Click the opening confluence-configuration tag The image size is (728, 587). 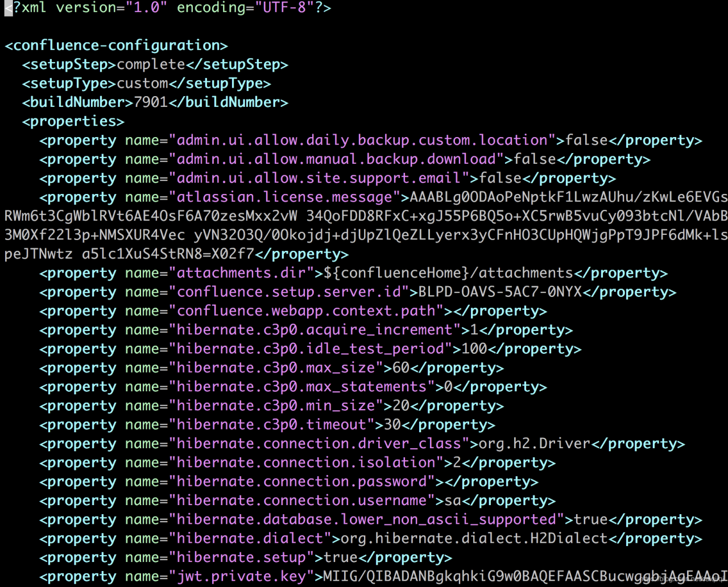[116, 46]
